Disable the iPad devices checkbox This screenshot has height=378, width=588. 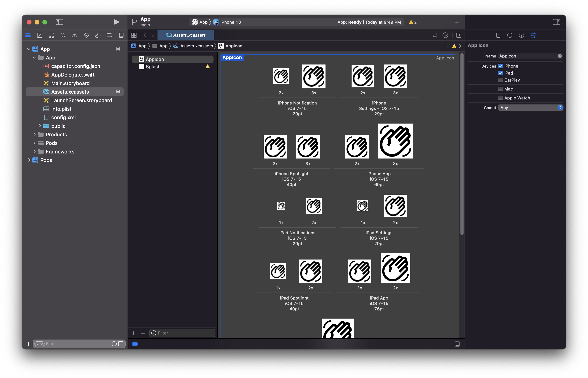click(x=500, y=73)
